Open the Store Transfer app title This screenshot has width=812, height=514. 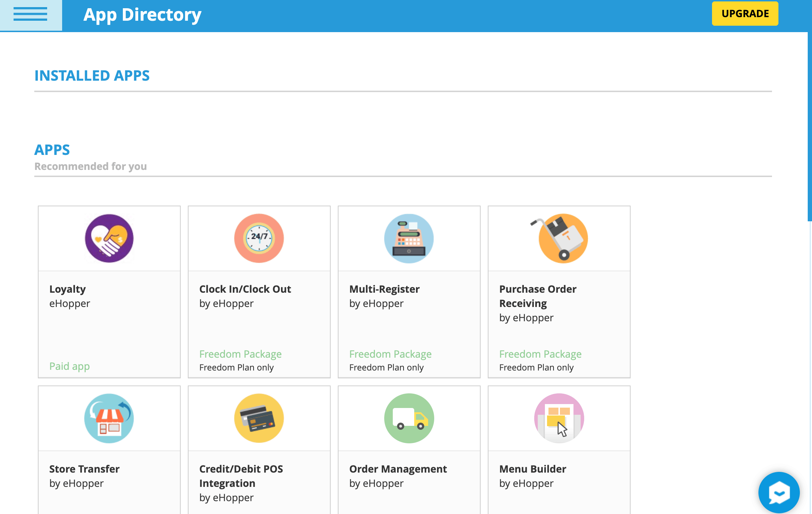click(84, 469)
